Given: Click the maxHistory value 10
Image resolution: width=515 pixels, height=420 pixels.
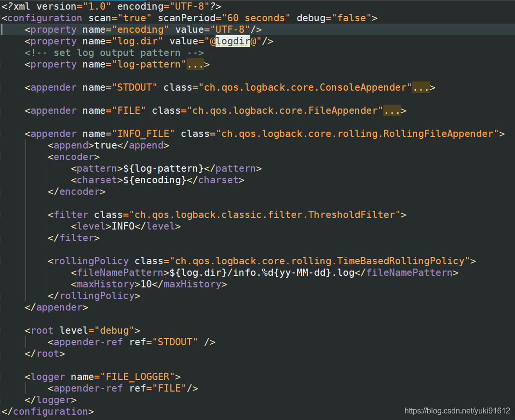Looking at the screenshot, I should pyautogui.click(x=146, y=284).
